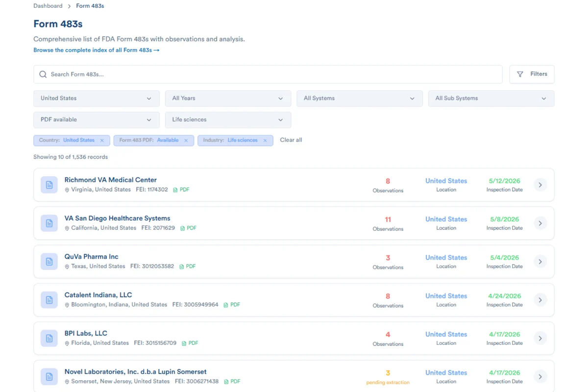Click the inspection date 4/24/2026
The height and width of the screenshot is (392, 588).
point(505,296)
